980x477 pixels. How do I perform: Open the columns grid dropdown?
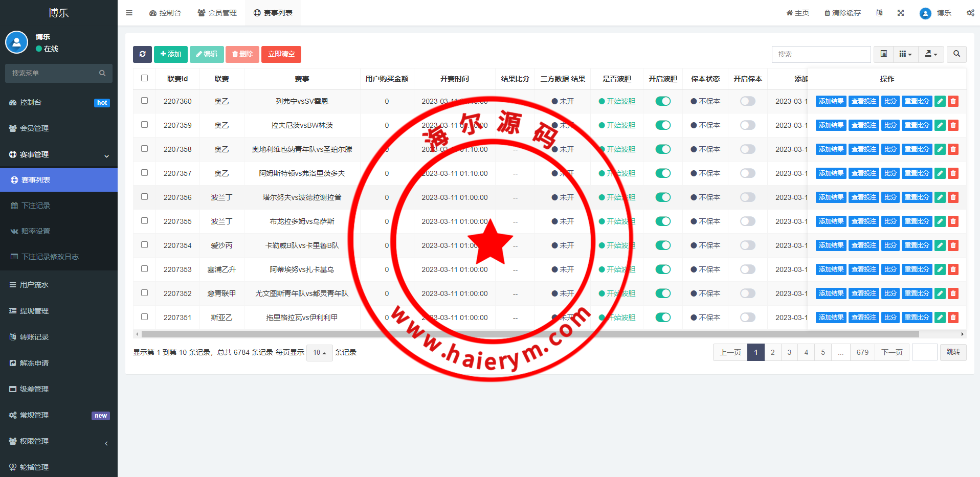pyautogui.click(x=905, y=54)
